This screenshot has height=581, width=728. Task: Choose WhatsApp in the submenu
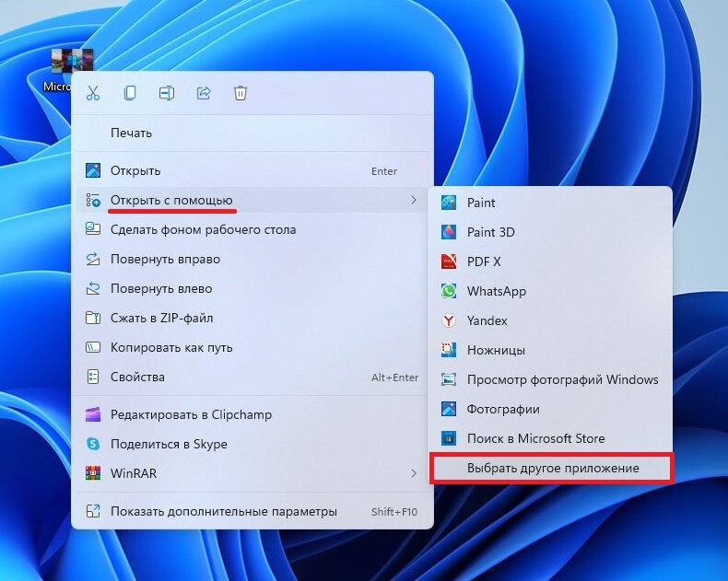(550, 292)
